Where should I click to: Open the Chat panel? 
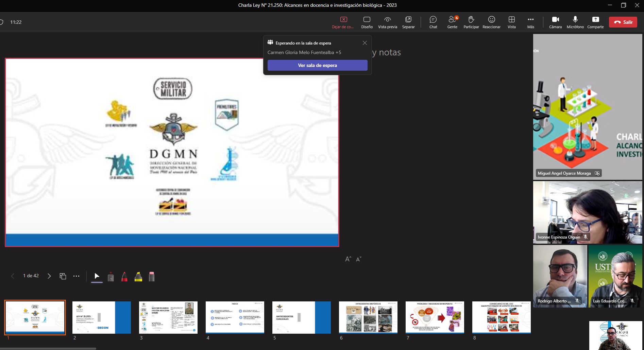click(433, 22)
